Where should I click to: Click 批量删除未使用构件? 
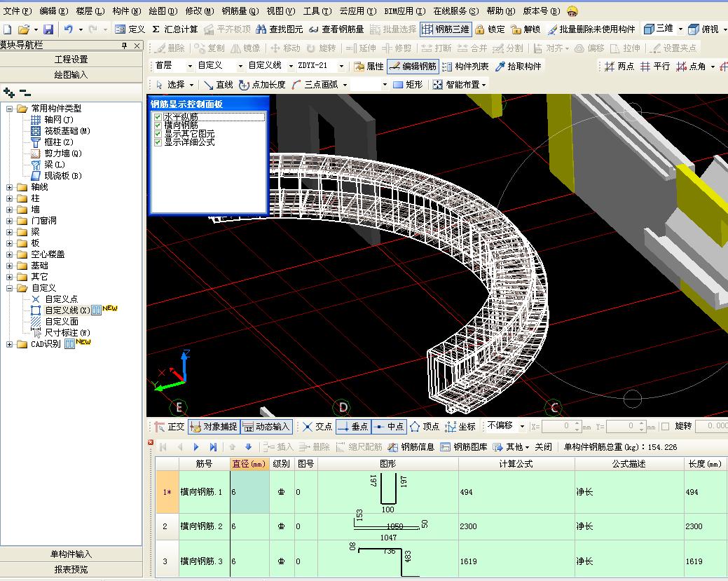click(x=591, y=29)
